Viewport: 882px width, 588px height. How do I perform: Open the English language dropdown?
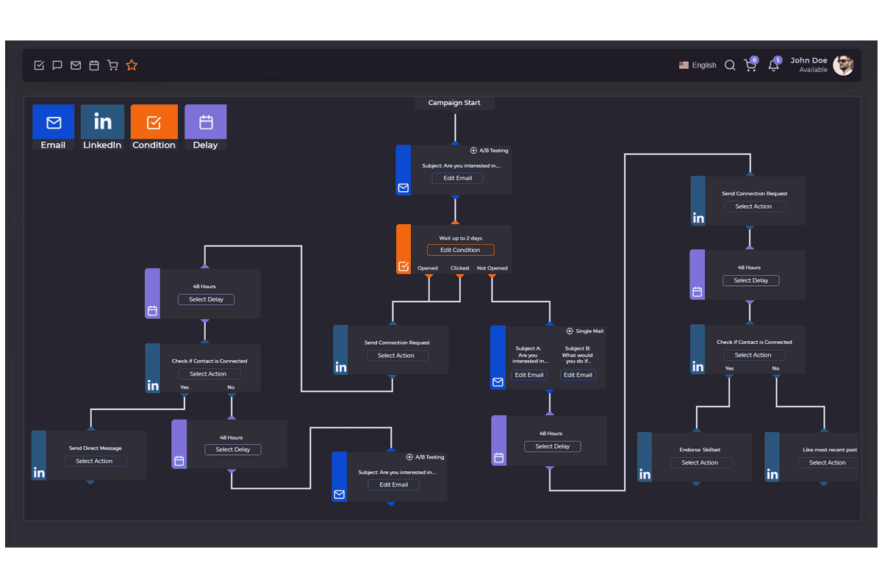698,65
